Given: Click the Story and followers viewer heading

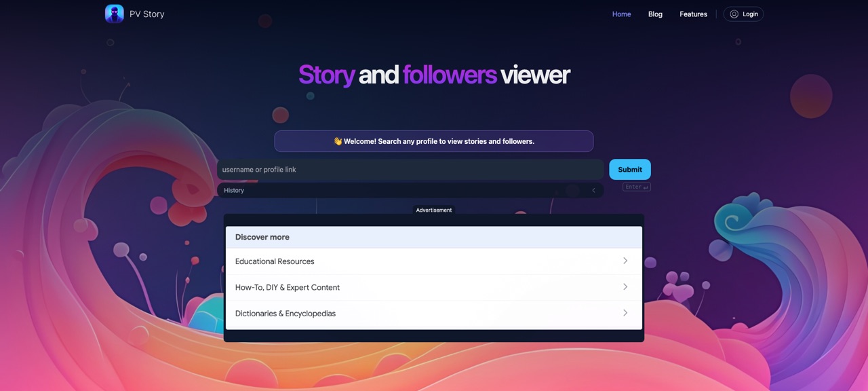Looking at the screenshot, I should (434, 75).
